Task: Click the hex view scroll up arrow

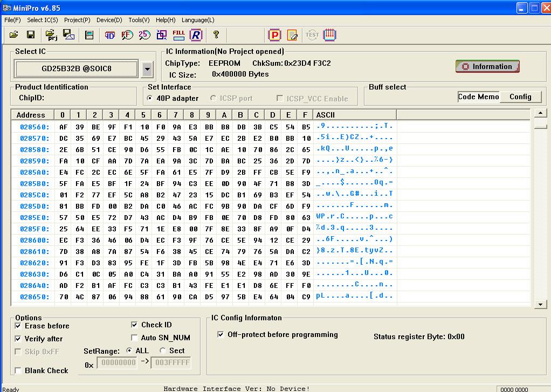Action: tap(540, 113)
